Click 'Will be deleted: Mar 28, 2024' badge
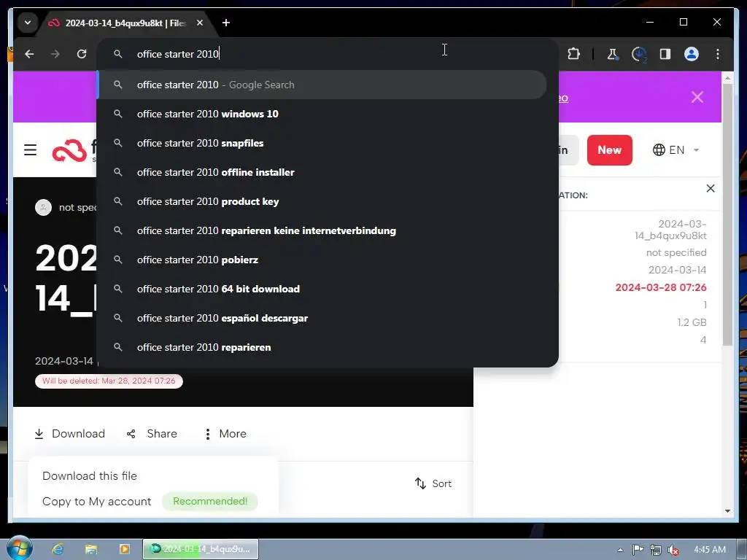Image resolution: width=747 pixels, height=560 pixels. pos(109,381)
